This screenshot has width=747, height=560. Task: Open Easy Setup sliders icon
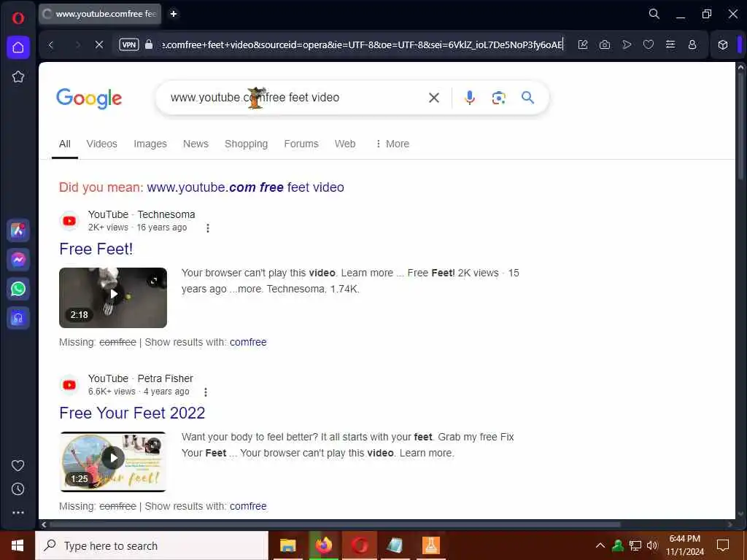tap(670, 44)
